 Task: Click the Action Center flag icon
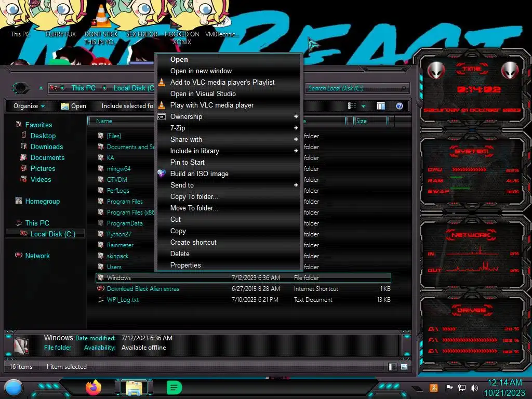(x=449, y=388)
